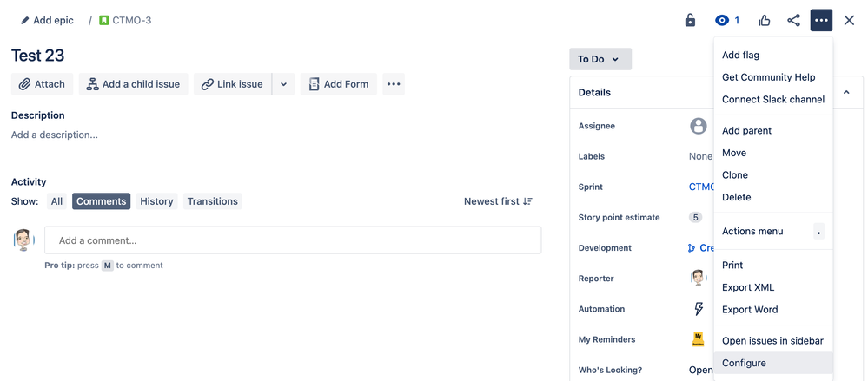Switch to the Transitions tab
This screenshot has width=868, height=381.
click(213, 201)
